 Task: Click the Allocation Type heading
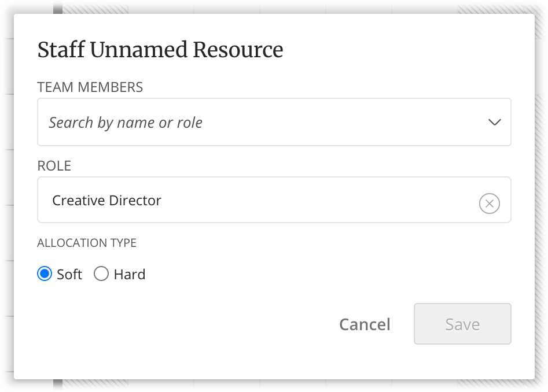(x=86, y=243)
